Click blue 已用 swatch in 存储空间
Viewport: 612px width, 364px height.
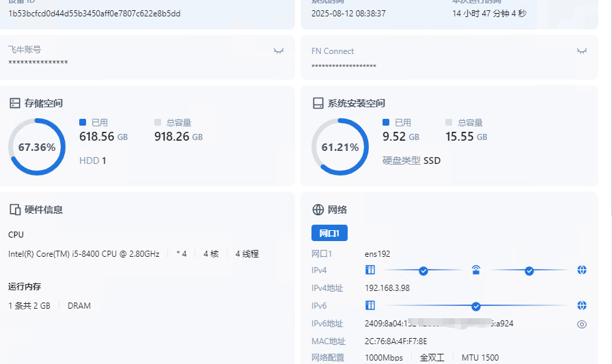pos(83,122)
